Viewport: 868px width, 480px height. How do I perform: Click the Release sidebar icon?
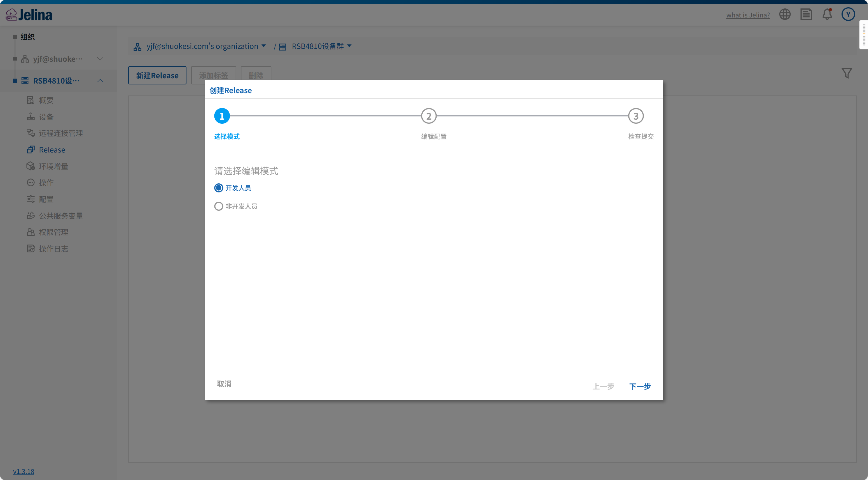[31, 150]
